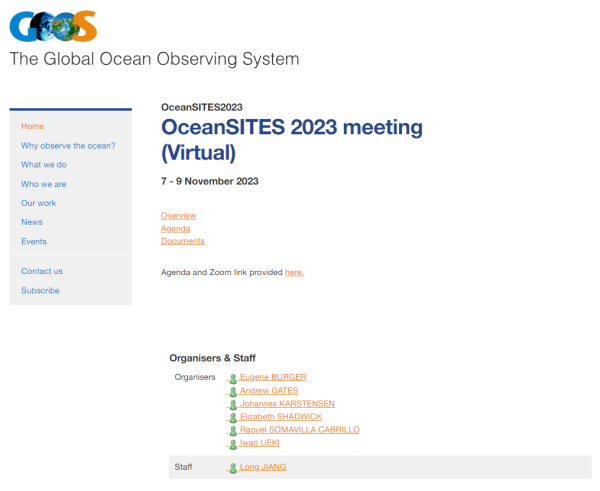Open Elizabeth SHADWICK profile link
The width and height of the screenshot is (600, 491).
[x=280, y=416]
